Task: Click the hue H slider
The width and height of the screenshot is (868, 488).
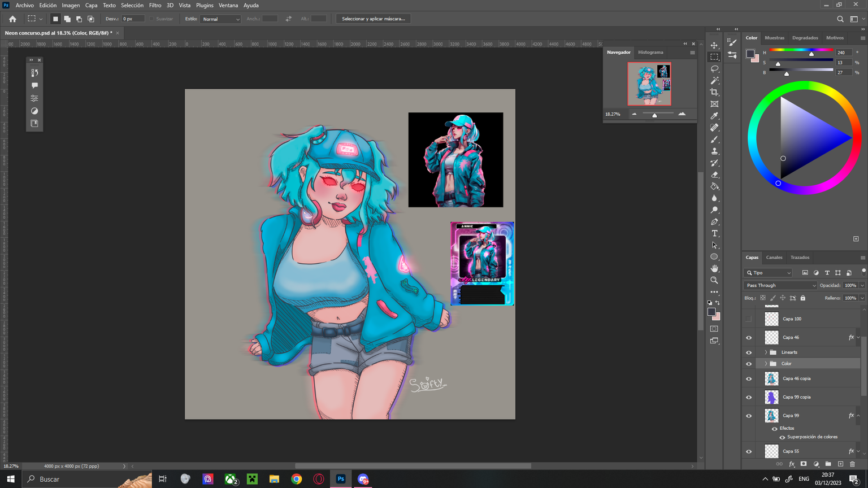Action: [x=801, y=51]
